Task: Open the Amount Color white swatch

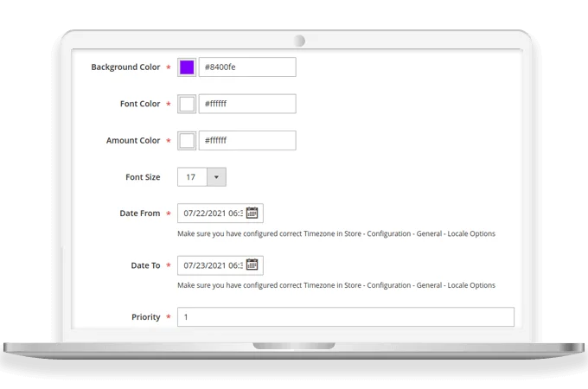Action: (187, 140)
